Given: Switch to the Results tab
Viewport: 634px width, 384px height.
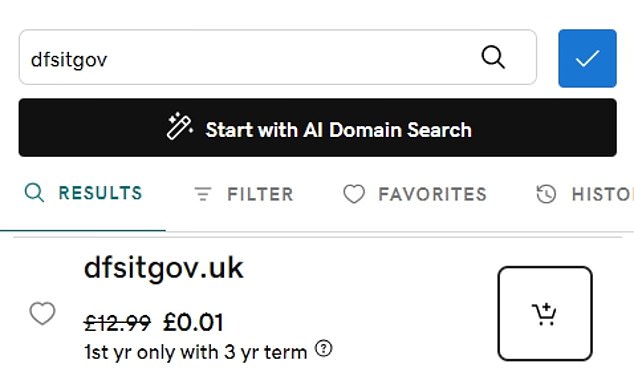Looking at the screenshot, I should [x=83, y=193].
